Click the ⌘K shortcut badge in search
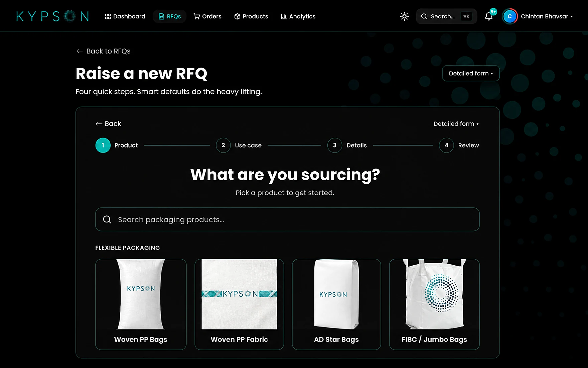 [466, 16]
